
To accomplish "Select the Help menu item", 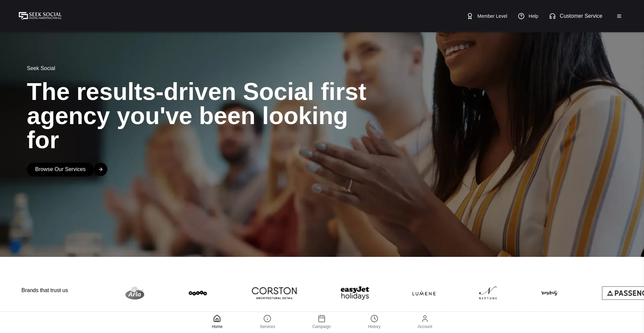I will pyautogui.click(x=533, y=16).
